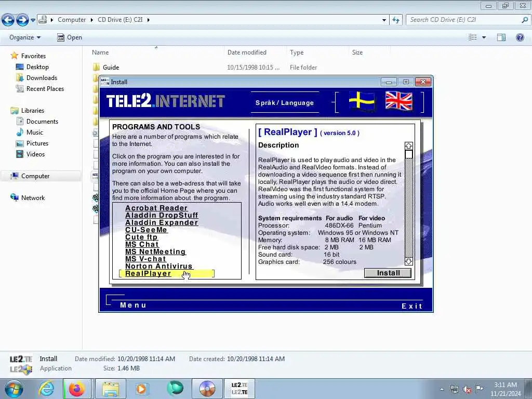Viewport: 532px width, 399px height.
Task: Return to the installer Menu
Action: point(133,305)
